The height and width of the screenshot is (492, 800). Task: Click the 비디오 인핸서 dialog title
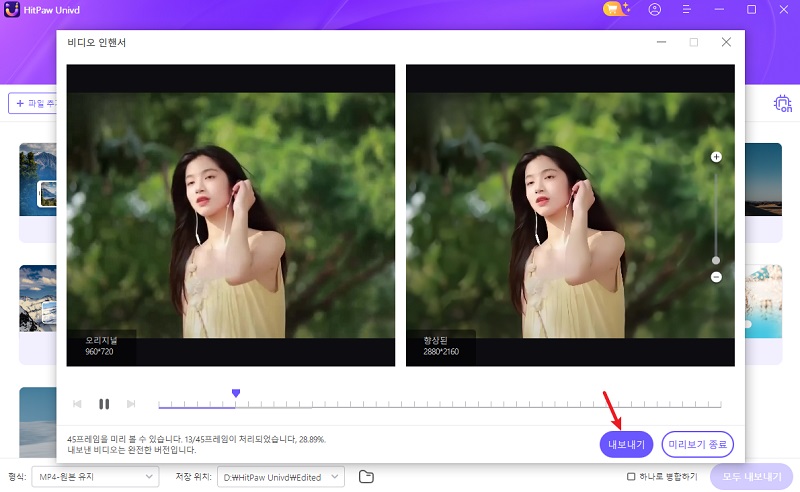tap(96, 42)
